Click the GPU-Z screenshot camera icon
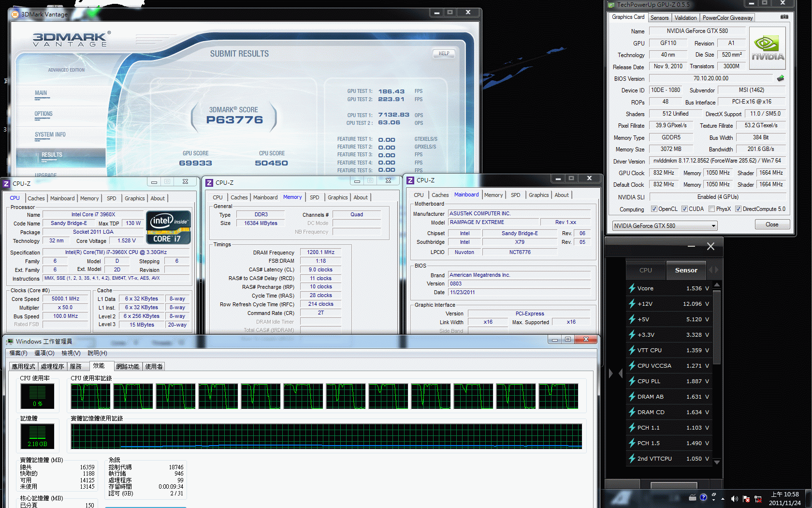Image resolution: width=812 pixels, height=508 pixels. point(784,17)
